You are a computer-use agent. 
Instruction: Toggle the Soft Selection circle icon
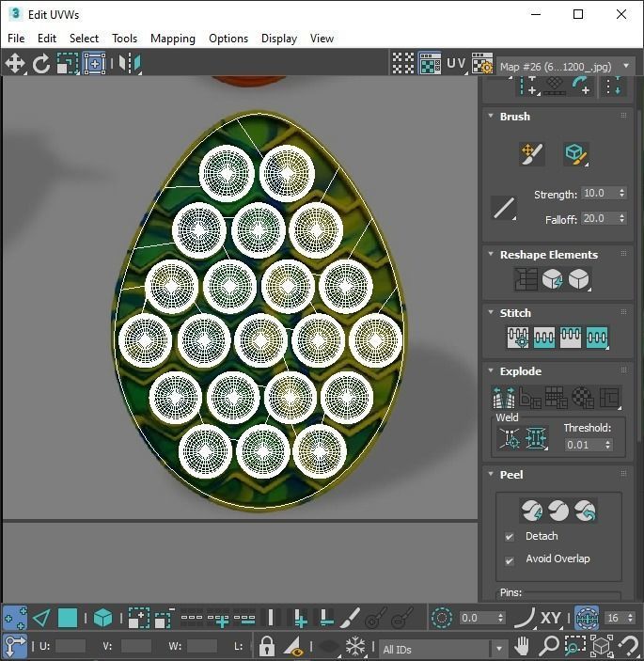click(x=442, y=618)
